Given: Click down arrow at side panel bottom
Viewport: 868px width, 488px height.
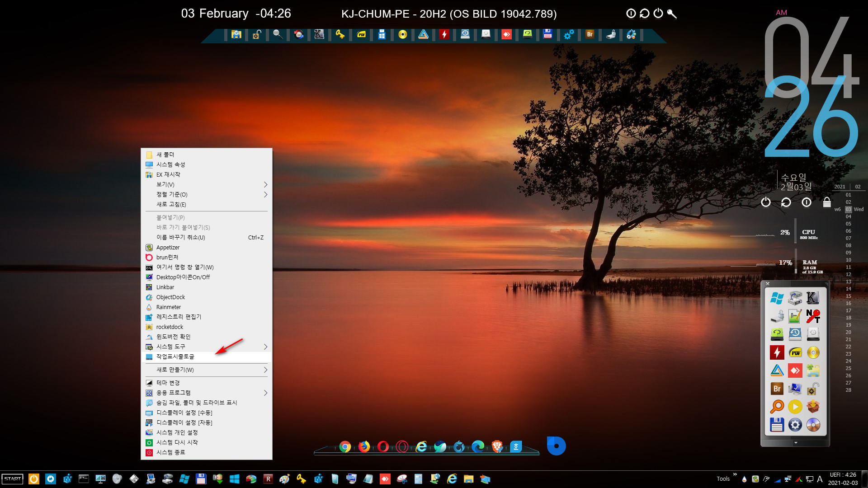Looking at the screenshot, I should click(796, 443).
